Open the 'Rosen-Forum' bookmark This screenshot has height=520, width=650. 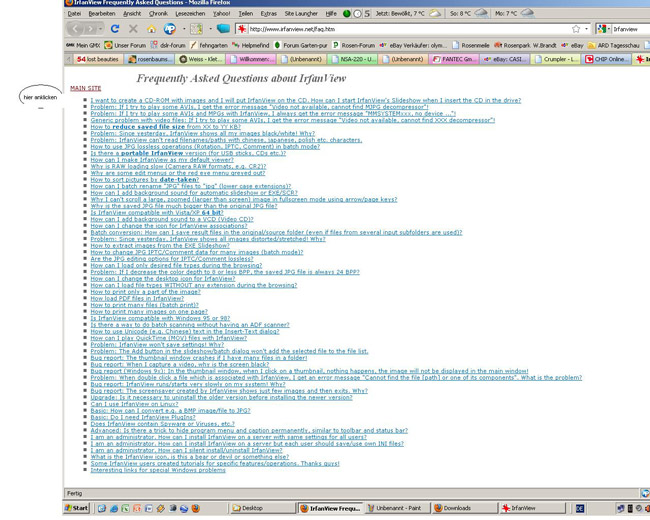click(354, 45)
